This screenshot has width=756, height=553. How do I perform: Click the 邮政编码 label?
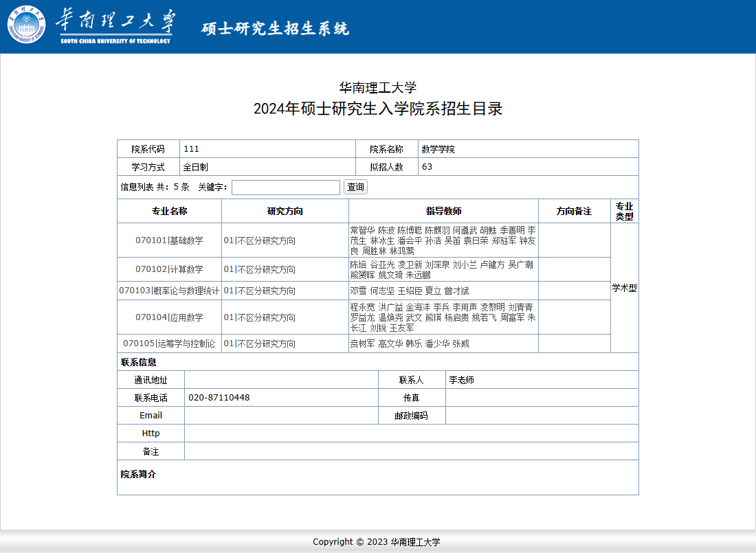(x=411, y=416)
